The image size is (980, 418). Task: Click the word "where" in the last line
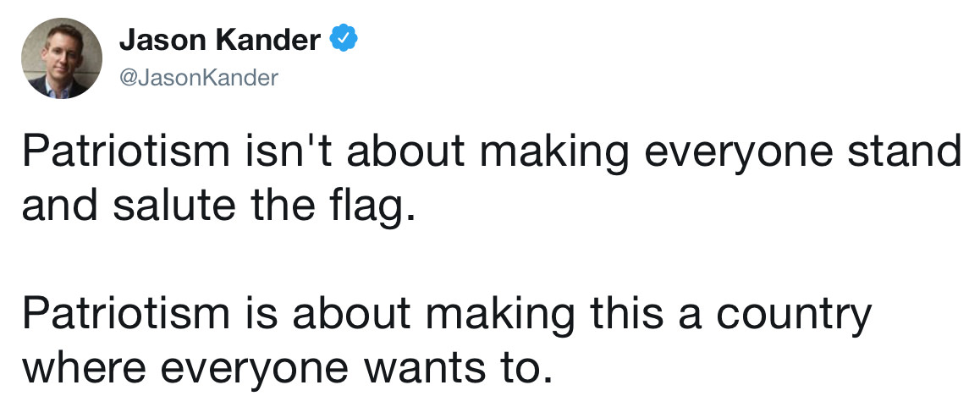click(x=85, y=366)
